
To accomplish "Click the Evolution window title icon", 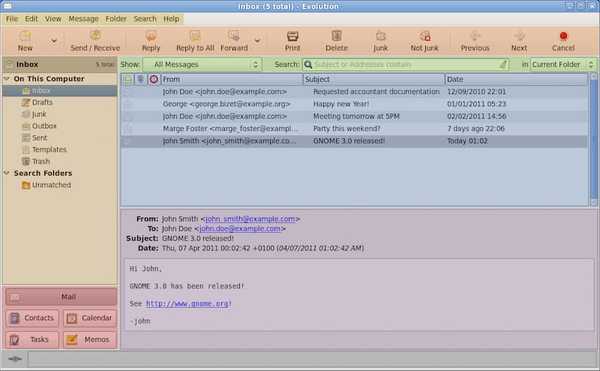I will pos(7,6).
